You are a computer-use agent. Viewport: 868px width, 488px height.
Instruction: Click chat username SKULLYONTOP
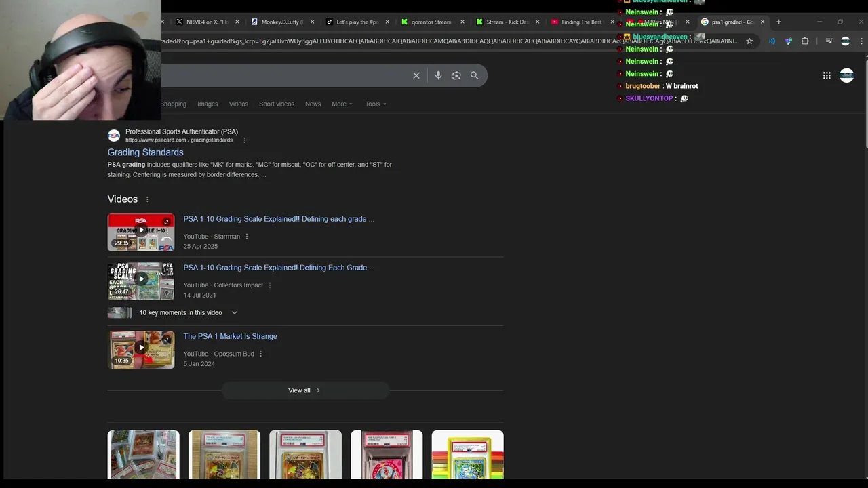click(x=649, y=98)
